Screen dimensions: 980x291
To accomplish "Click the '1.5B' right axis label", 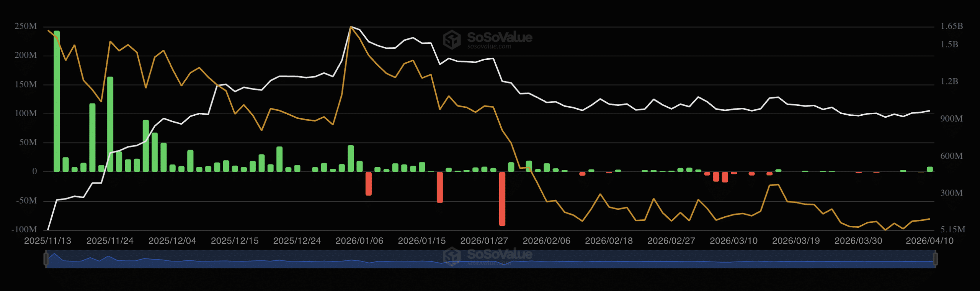I will [949, 44].
